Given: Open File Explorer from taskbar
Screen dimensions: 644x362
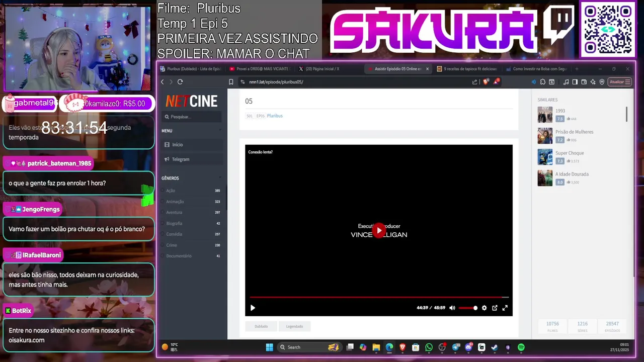Looking at the screenshot, I should tap(376, 347).
